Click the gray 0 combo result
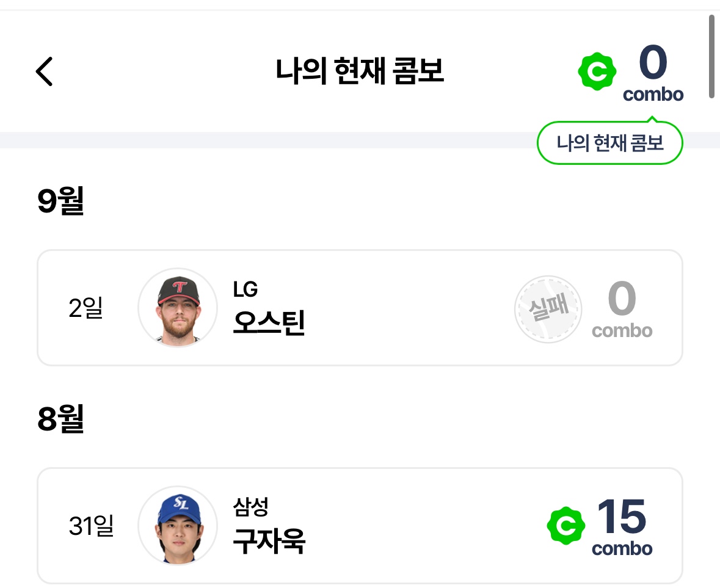 [x=622, y=309]
